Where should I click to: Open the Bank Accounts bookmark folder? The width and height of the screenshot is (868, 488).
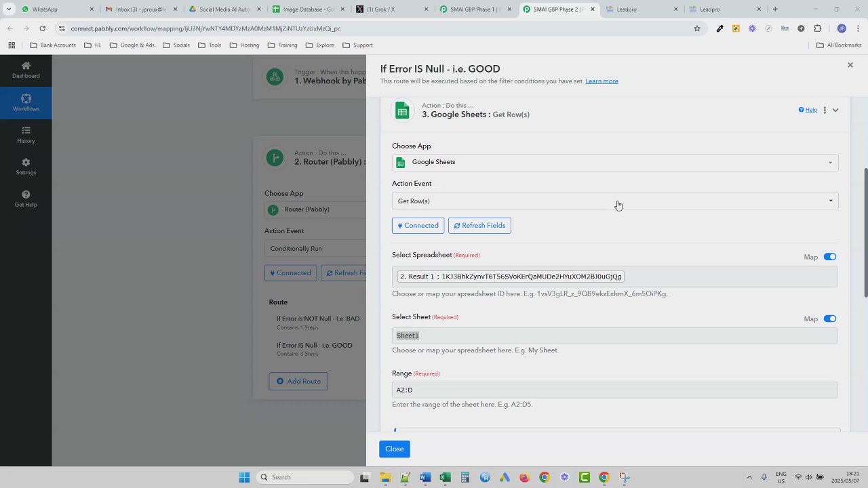53,45
